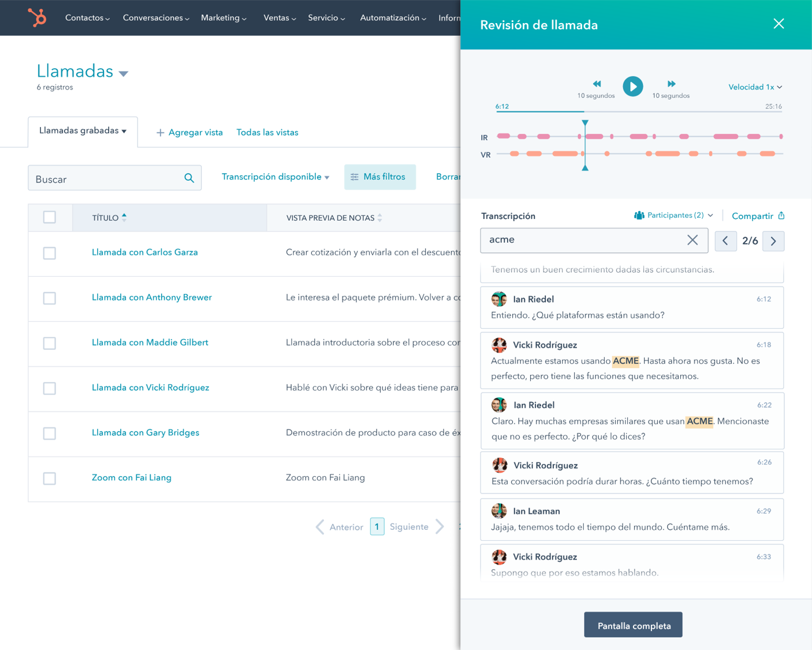Open the Automatización menu

coord(393,18)
